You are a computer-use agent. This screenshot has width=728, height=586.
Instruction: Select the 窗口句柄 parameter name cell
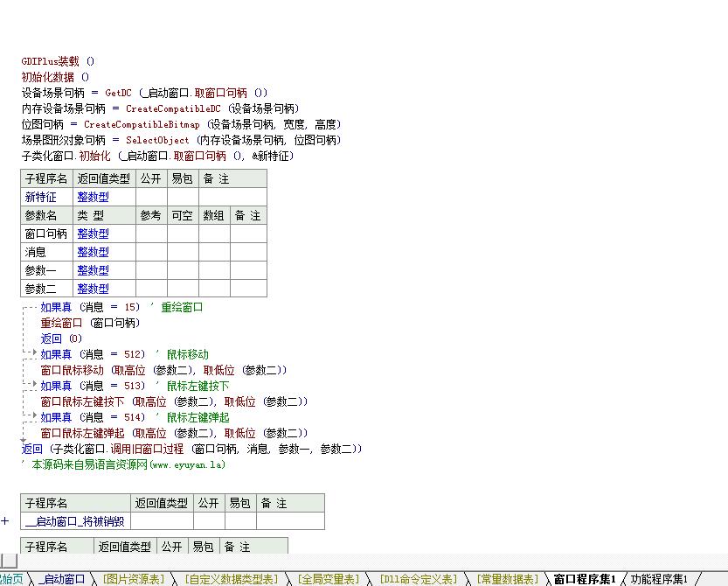[47, 234]
